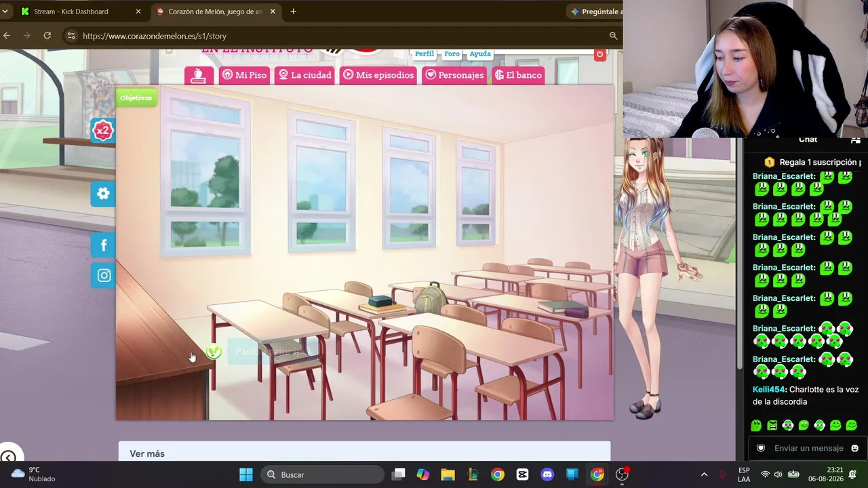Image resolution: width=868 pixels, height=488 pixels.
Task: Open the green Objetivos button
Action: pos(136,98)
